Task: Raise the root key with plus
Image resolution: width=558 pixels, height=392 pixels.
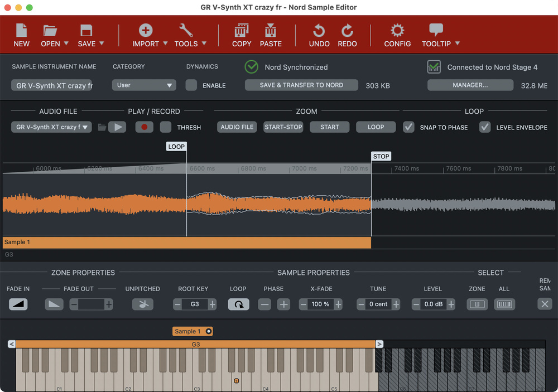Action: [x=213, y=304]
